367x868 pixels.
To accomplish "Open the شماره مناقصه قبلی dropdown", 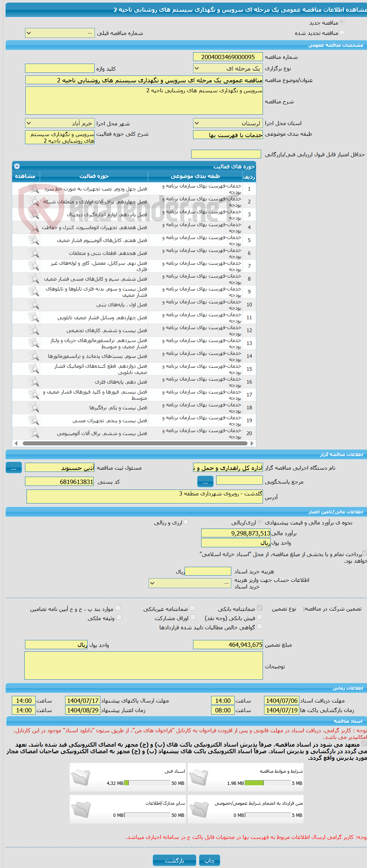I will point(60,33).
